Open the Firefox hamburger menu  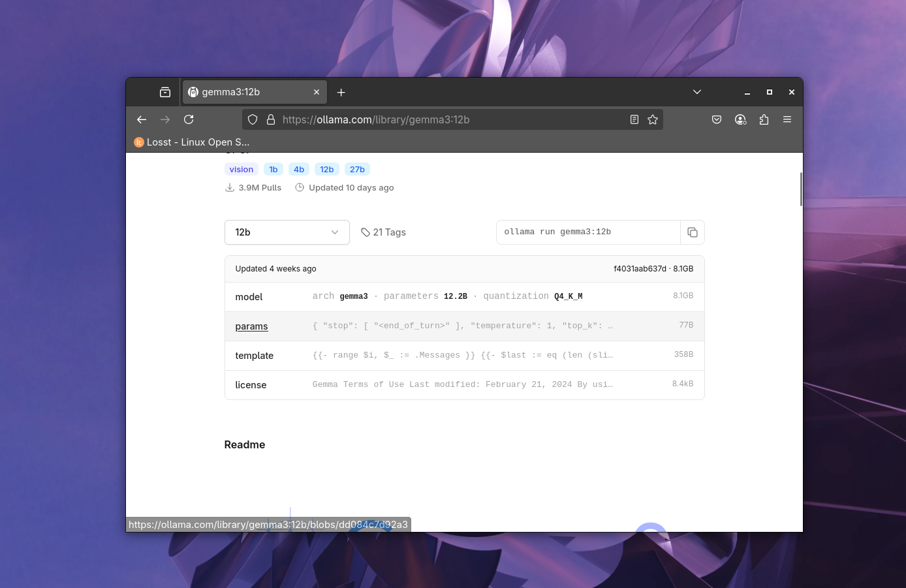coord(787,119)
